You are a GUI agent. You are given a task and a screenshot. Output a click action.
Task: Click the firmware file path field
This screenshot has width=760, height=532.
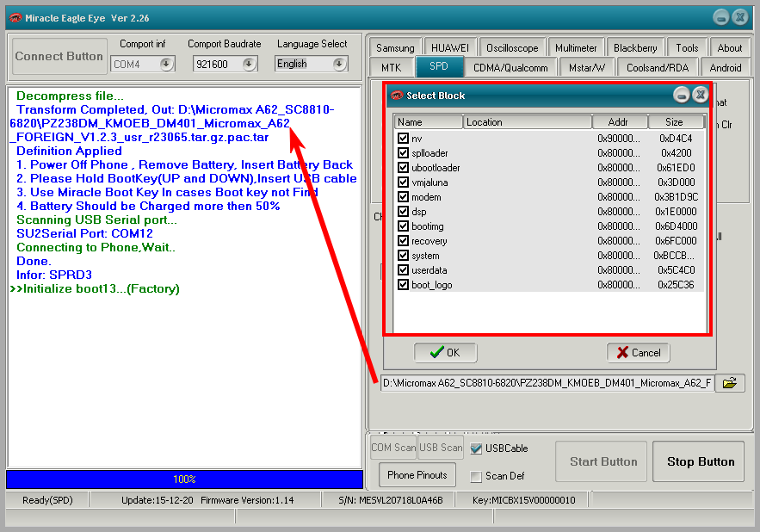[x=547, y=383]
